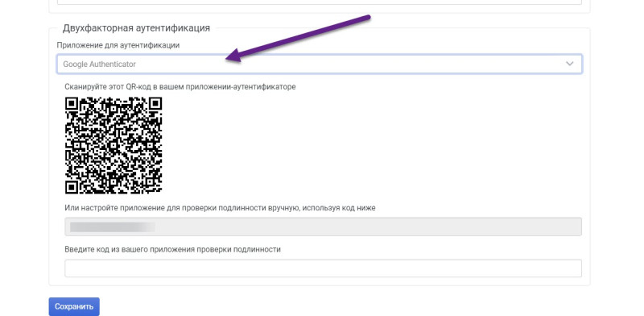Screen dimensions: 644x316
Task: Select the manual setup code field
Action: 323,227
